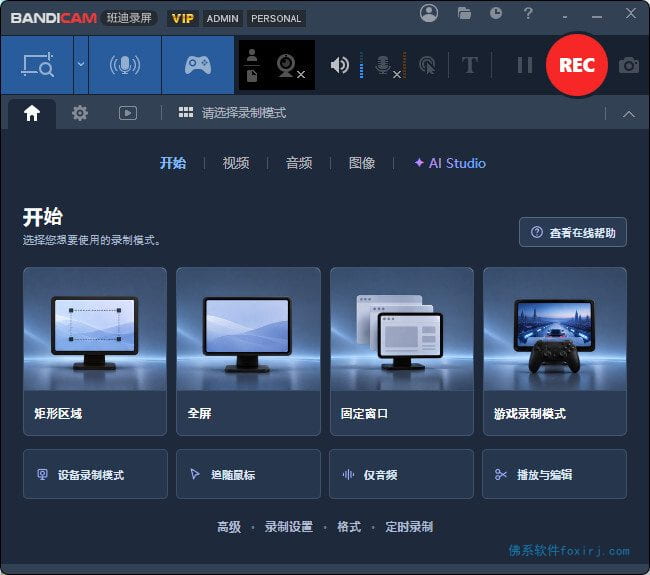Viewport: 650px width, 575px height.
Task: Click 追随鼠标 button
Action: (x=248, y=474)
